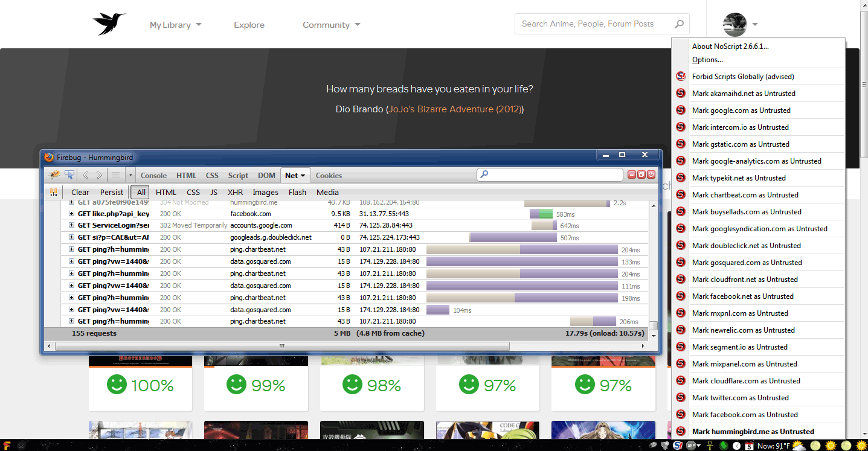This screenshot has height=451, width=868.
Task: Expand the GET si?p=CAE request row
Action: coord(71,237)
